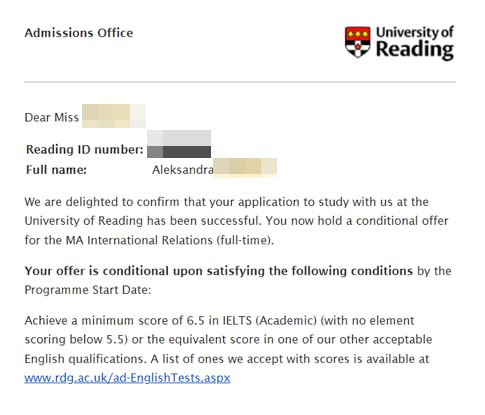
Task: Click the University of Reading shield crest
Action: [x=358, y=42]
